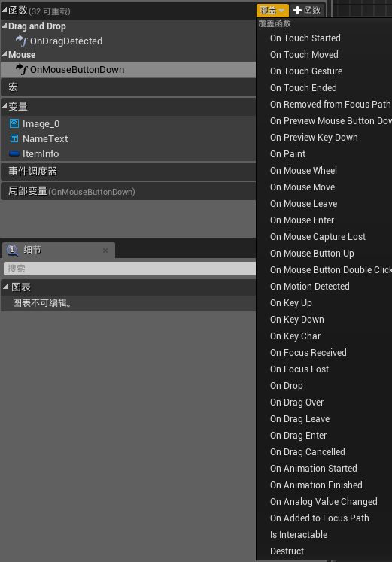Choose On Mouse Enter override
The height and width of the screenshot is (562, 392).
[x=302, y=220]
